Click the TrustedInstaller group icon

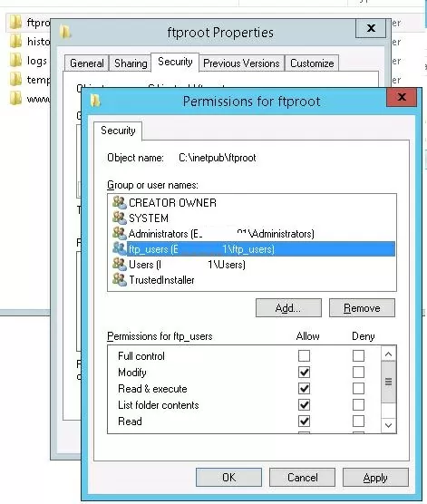point(120,279)
